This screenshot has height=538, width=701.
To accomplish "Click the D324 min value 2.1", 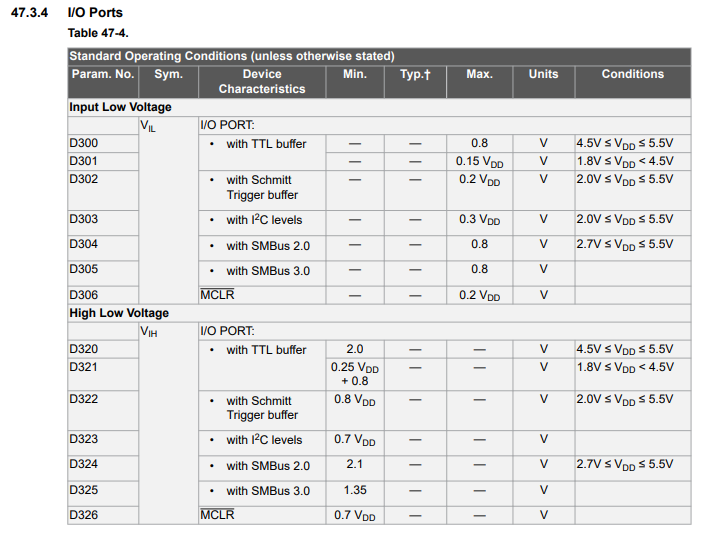I will [355, 464].
